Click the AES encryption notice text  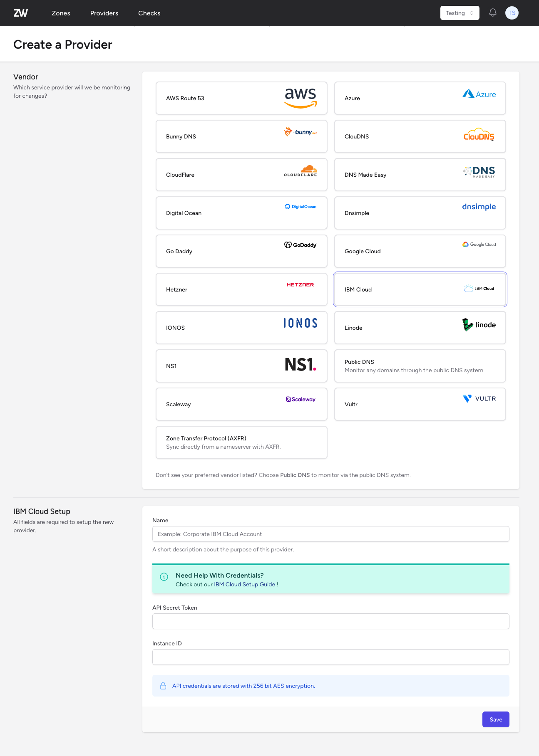(243, 686)
